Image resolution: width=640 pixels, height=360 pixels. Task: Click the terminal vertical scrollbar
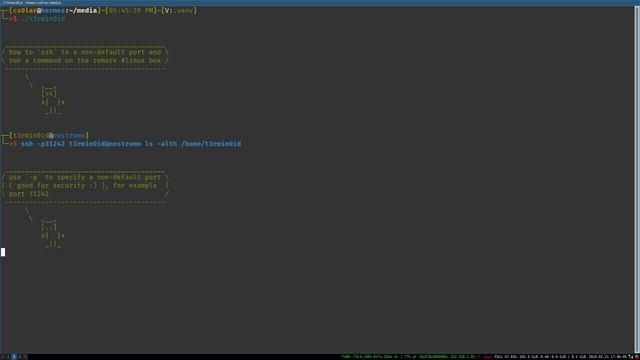(637, 180)
